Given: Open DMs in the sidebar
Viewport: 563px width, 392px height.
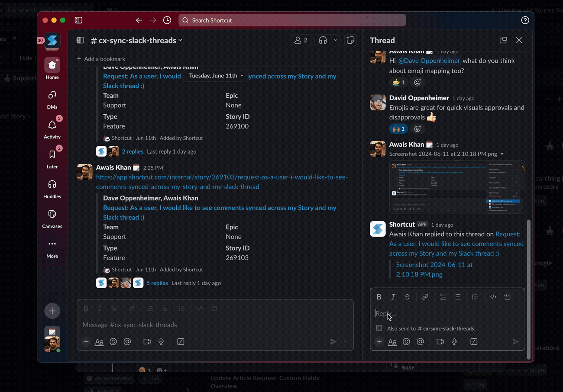Looking at the screenshot, I should tap(52, 99).
